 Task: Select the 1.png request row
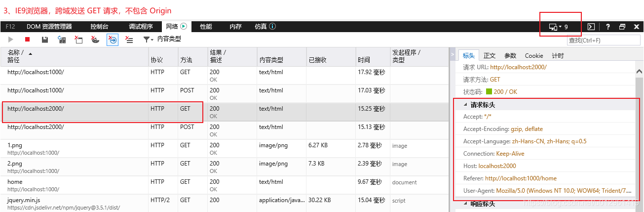pos(225,148)
